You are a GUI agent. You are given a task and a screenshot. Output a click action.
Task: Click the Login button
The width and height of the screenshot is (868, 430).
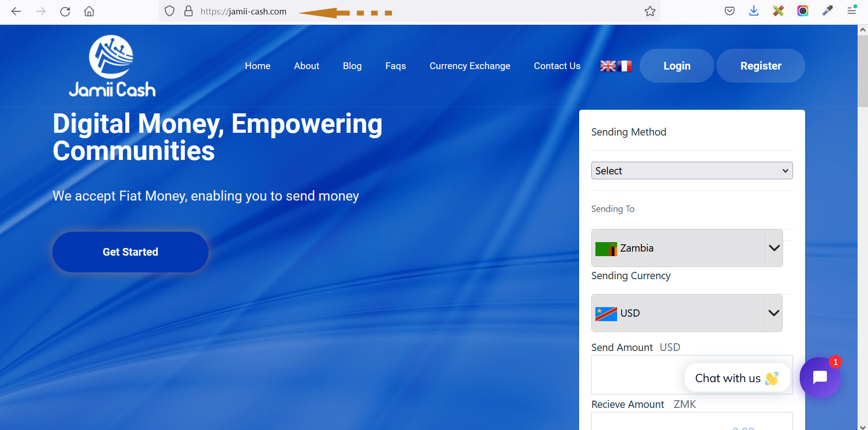(x=677, y=66)
